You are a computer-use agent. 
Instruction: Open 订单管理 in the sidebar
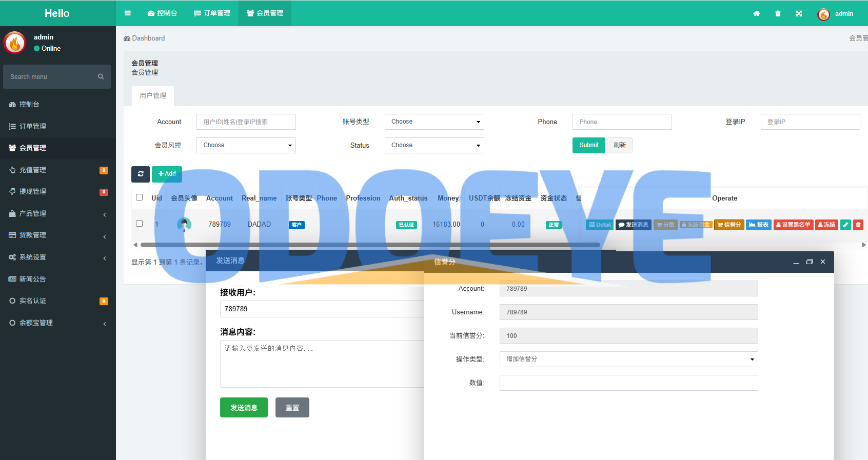(x=58, y=126)
